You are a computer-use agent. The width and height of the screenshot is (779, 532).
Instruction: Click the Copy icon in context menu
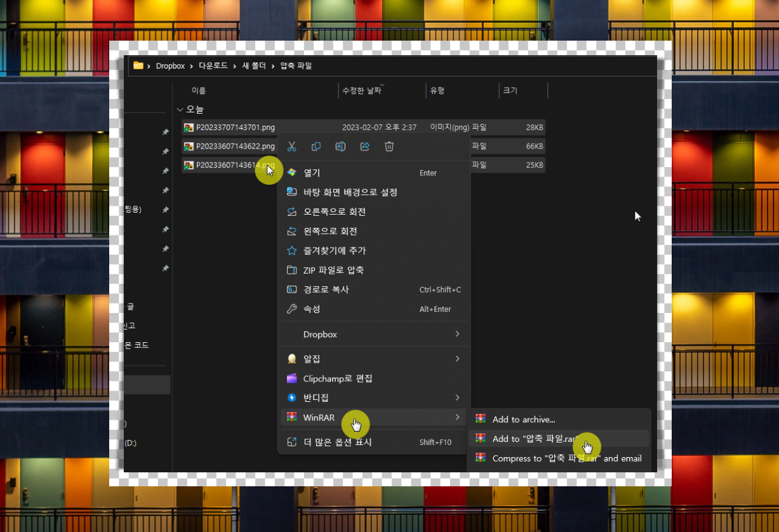click(x=316, y=147)
